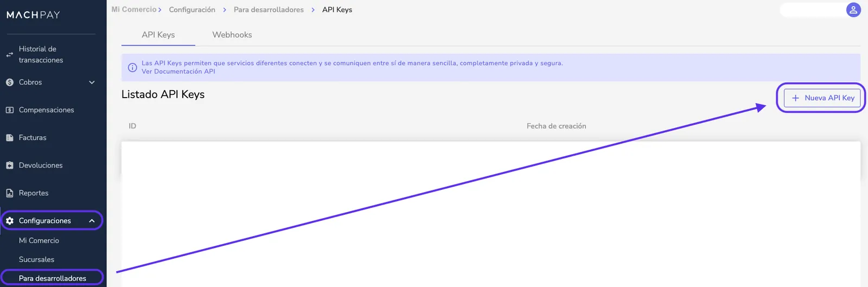Open Historial de transacciones
The width and height of the screenshot is (868, 287).
click(41, 54)
